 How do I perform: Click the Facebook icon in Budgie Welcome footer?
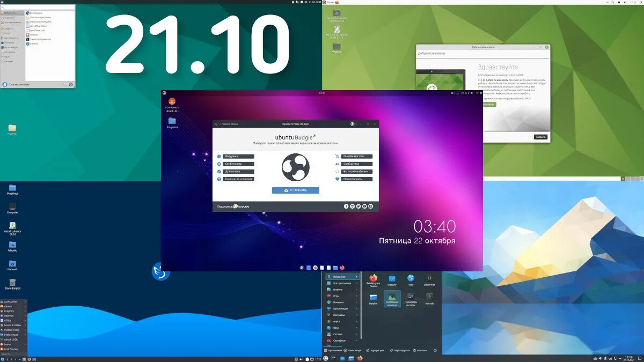346,206
